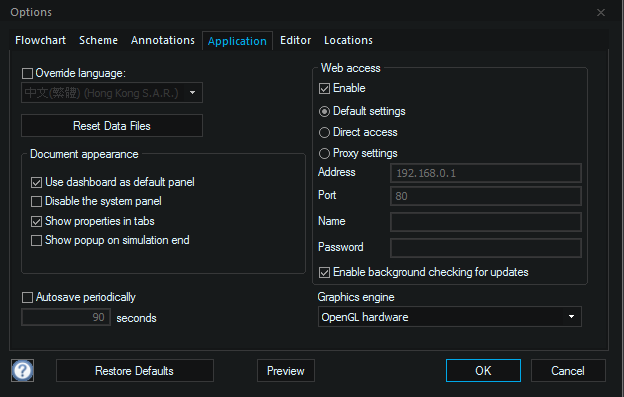Open the Graphics engine dropdown

point(450,317)
